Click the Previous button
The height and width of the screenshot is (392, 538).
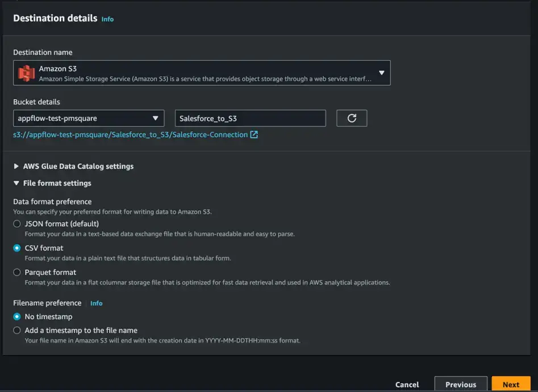(x=461, y=385)
